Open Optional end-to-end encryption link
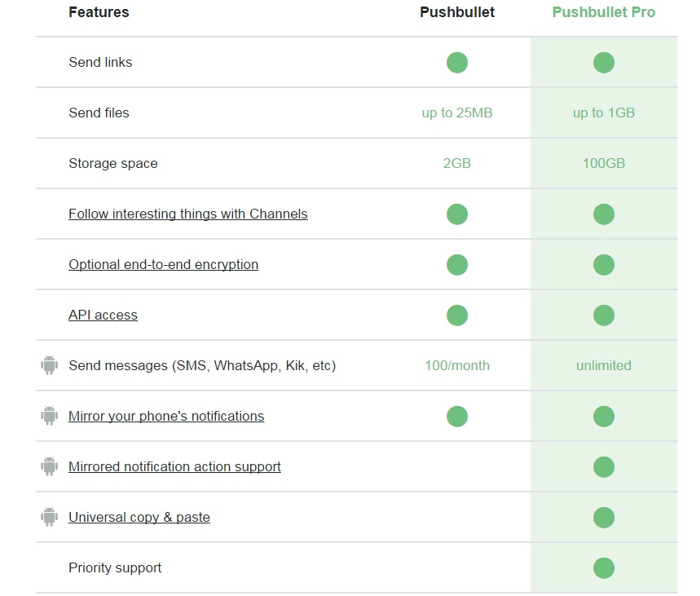This screenshot has height=596, width=700. click(164, 264)
